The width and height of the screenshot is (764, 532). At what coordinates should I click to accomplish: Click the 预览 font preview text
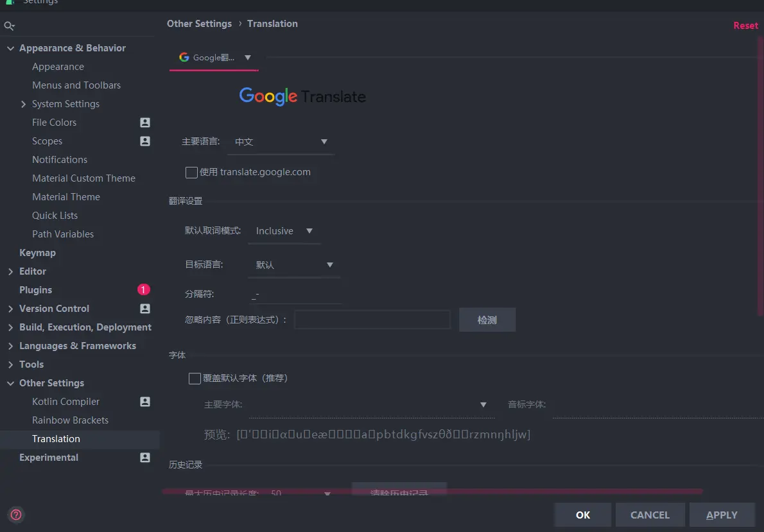(383, 434)
